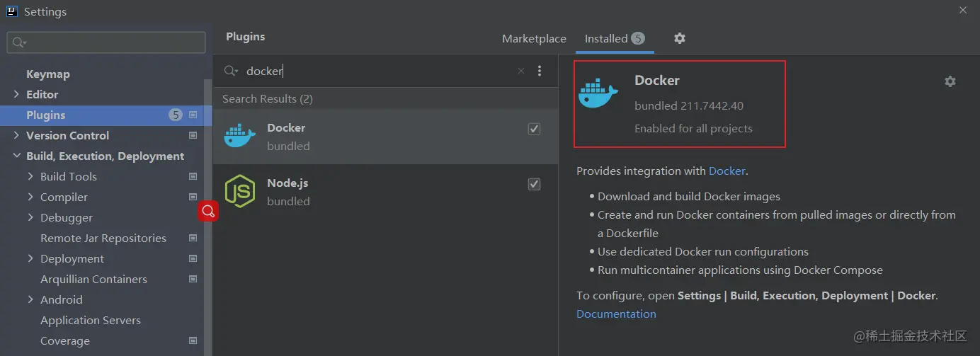Expand the Version Control tree node
Screen dimensions: 980x356
tap(16, 135)
